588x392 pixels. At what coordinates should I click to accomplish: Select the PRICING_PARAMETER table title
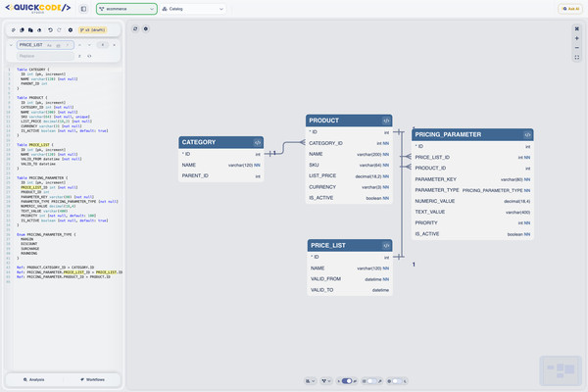(448, 134)
